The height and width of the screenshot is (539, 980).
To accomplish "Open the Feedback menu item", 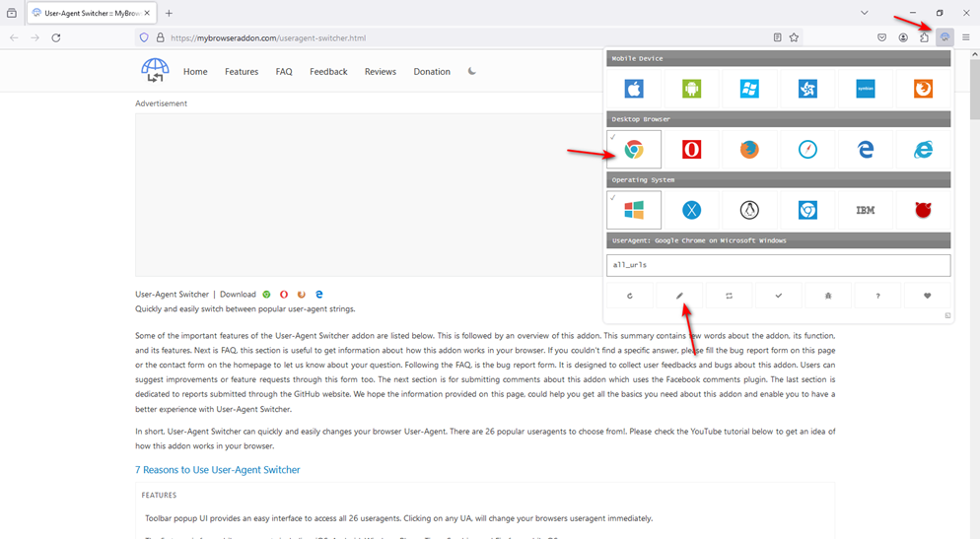I will (x=328, y=72).
